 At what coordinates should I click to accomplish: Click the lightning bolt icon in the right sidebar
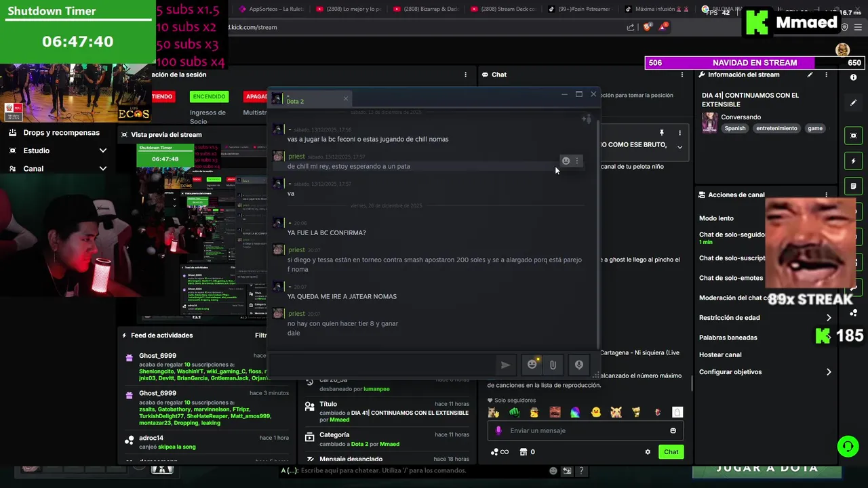click(853, 161)
